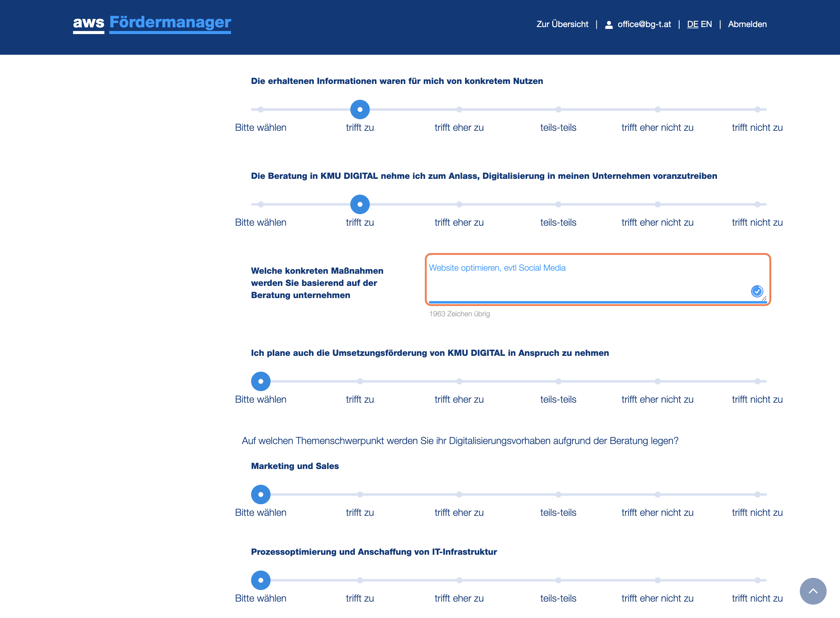The image size is (840, 618).
Task: Log out via Abmelden
Action: [x=747, y=24]
